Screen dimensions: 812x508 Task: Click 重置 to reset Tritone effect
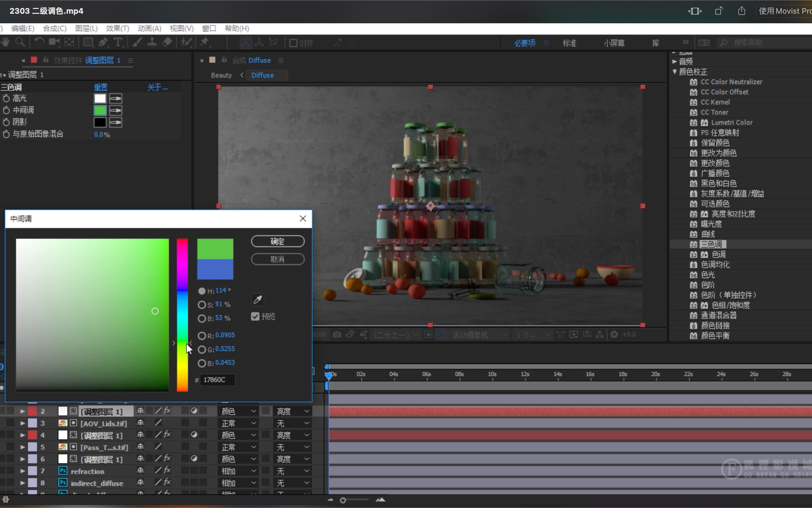100,87
